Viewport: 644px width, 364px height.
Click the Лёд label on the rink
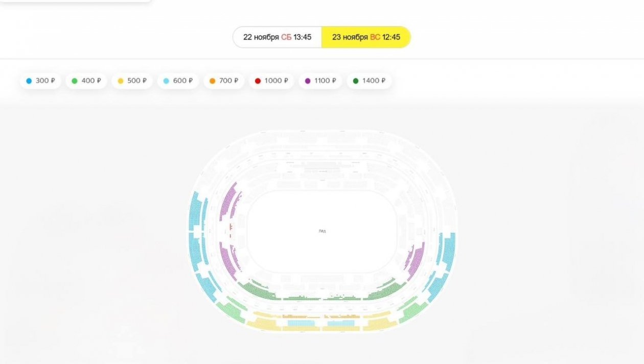pos(322,231)
